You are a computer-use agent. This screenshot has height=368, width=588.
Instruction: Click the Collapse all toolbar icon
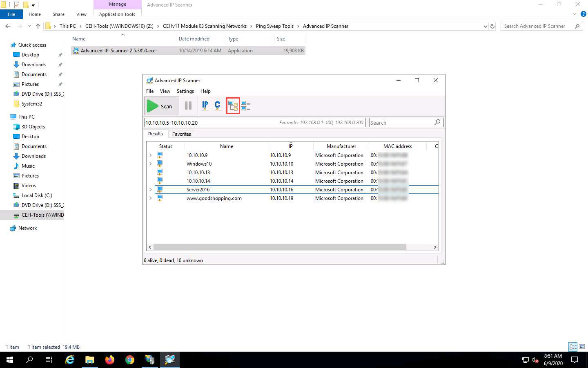click(x=245, y=106)
